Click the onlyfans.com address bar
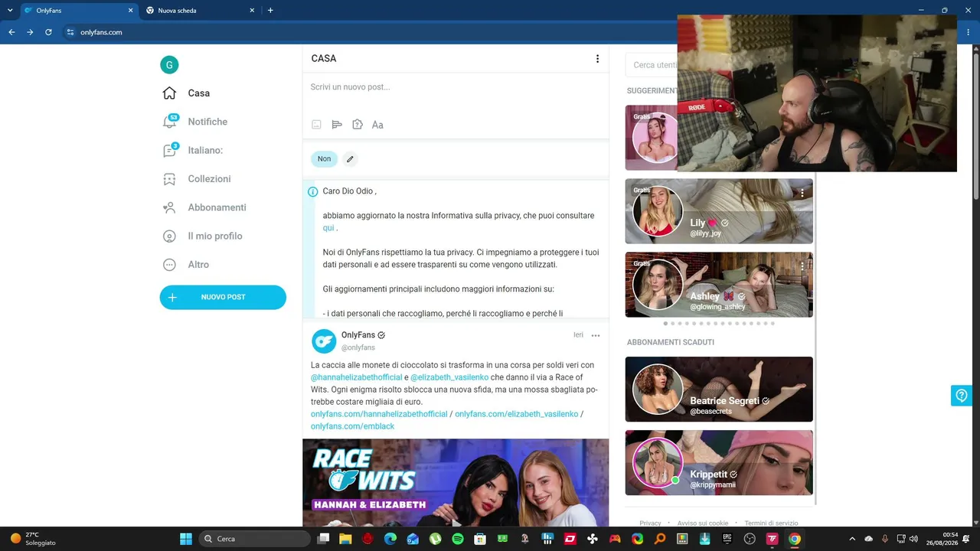The width and height of the screenshot is (980, 551). 367,32
